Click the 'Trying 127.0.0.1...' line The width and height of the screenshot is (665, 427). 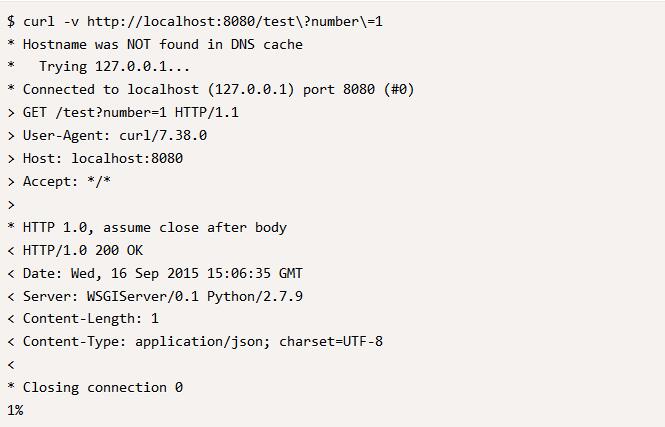pos(98,67)
